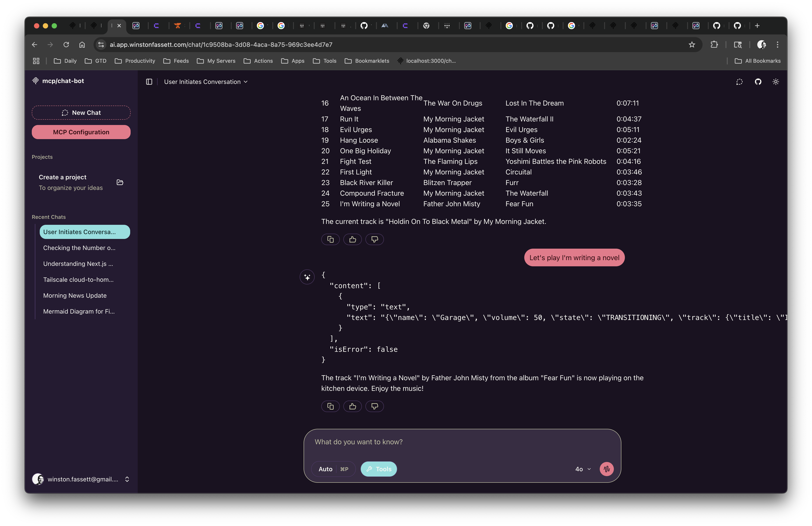Click the new chat icon in header
This screenshot has height=526, width=812.
739,81
